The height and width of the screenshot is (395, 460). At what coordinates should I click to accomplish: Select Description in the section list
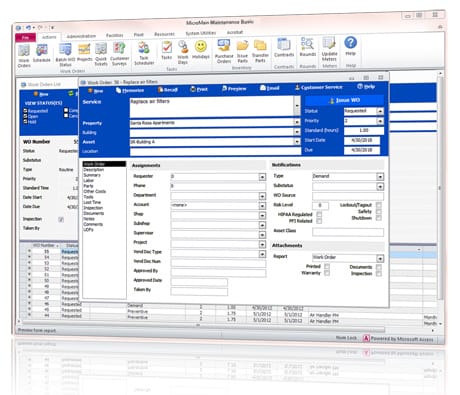(x=94, y=170)
